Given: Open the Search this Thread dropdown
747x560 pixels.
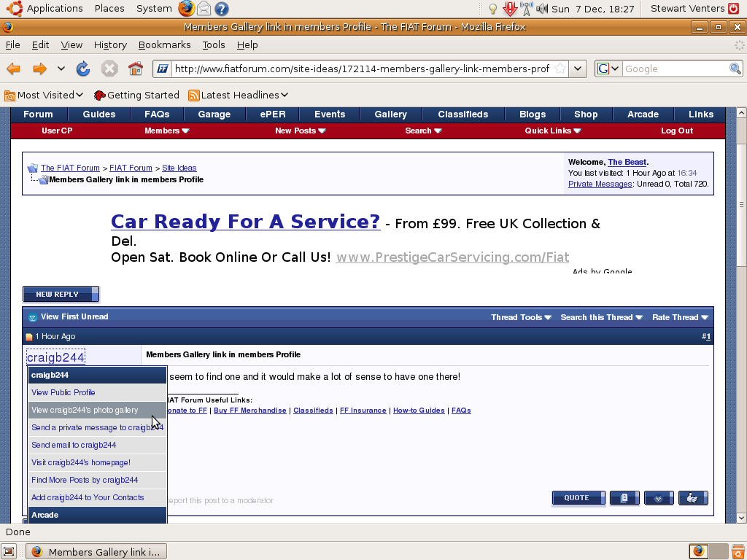Looking at the screenshot, I should pos(601,318).
